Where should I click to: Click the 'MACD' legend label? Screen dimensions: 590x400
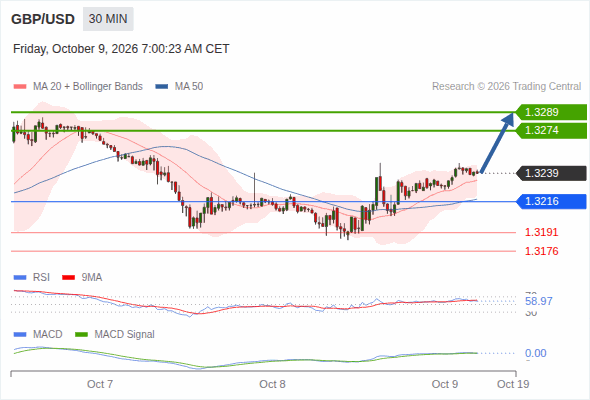tap(48, 335)
